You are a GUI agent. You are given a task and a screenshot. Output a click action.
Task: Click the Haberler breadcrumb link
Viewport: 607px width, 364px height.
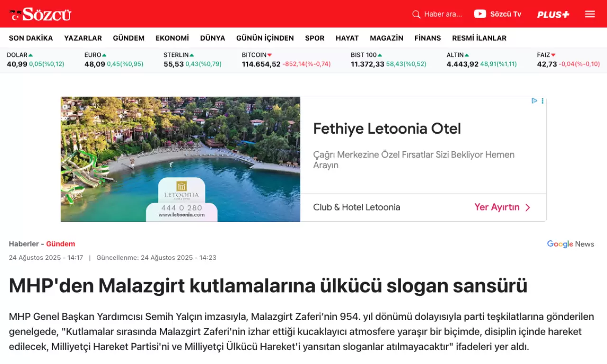[x=24, y=244]
